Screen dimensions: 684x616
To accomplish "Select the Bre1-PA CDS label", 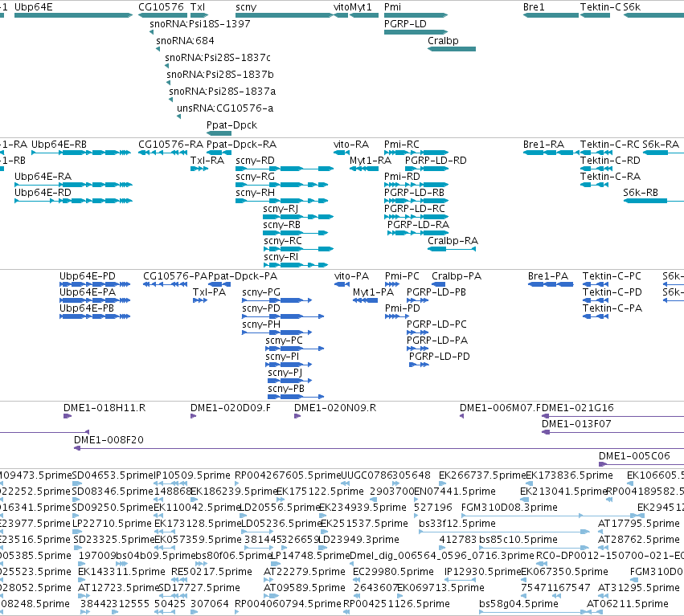I will [548, 276].
